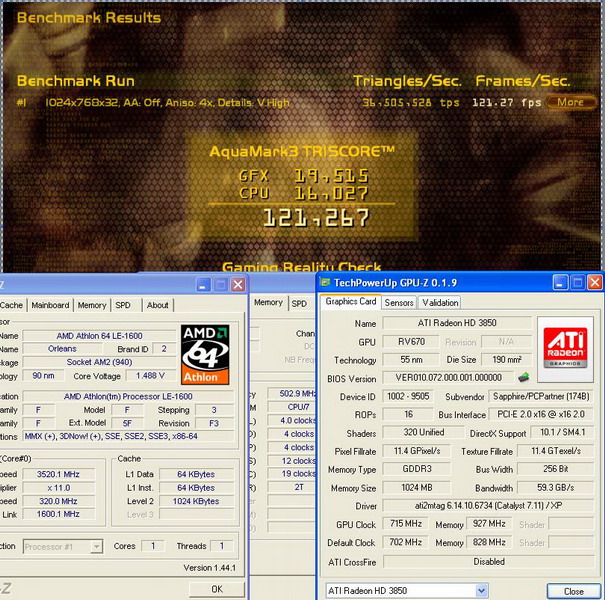This screenshot has height=600, width=605.
Task: Click the GPU name field ATI Radeon HD 3850
Action: tap(457, 323)
